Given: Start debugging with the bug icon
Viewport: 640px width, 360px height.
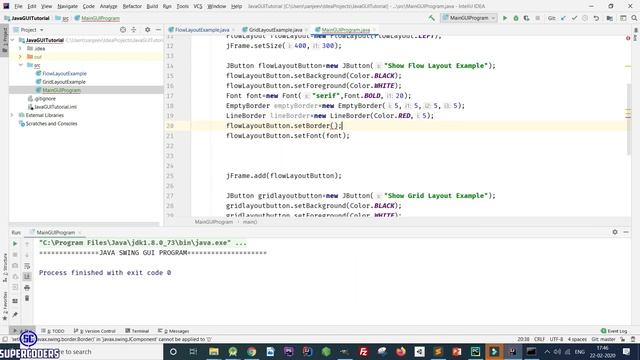Looking at the screenshot, I should [516, 18].
